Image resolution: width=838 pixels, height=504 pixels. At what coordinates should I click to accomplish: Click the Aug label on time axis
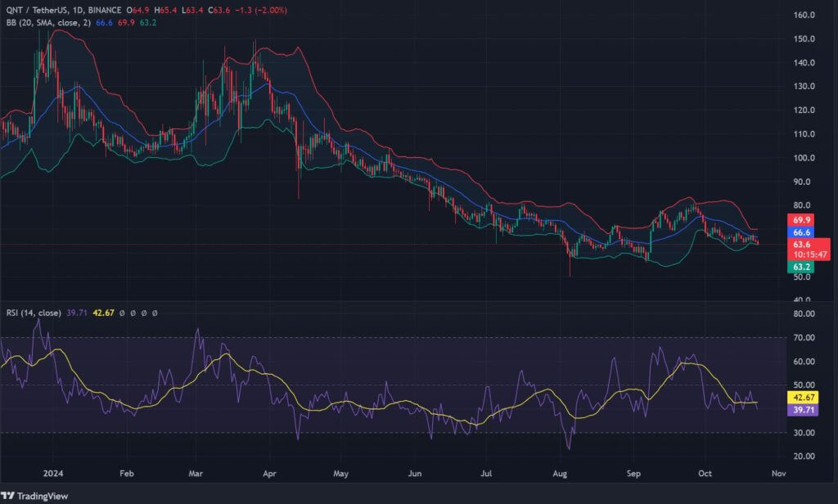(x=560, y=473)
